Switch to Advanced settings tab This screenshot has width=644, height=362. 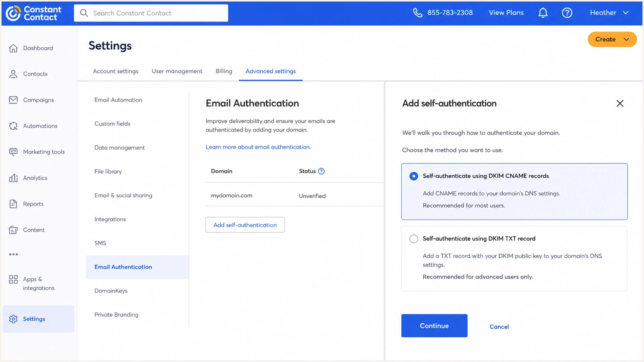(x=271, y=71)
